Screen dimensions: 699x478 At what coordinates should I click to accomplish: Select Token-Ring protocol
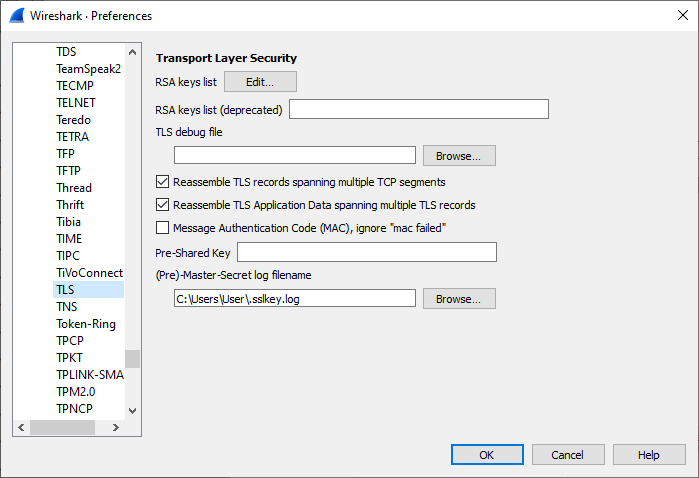(88, 324)
